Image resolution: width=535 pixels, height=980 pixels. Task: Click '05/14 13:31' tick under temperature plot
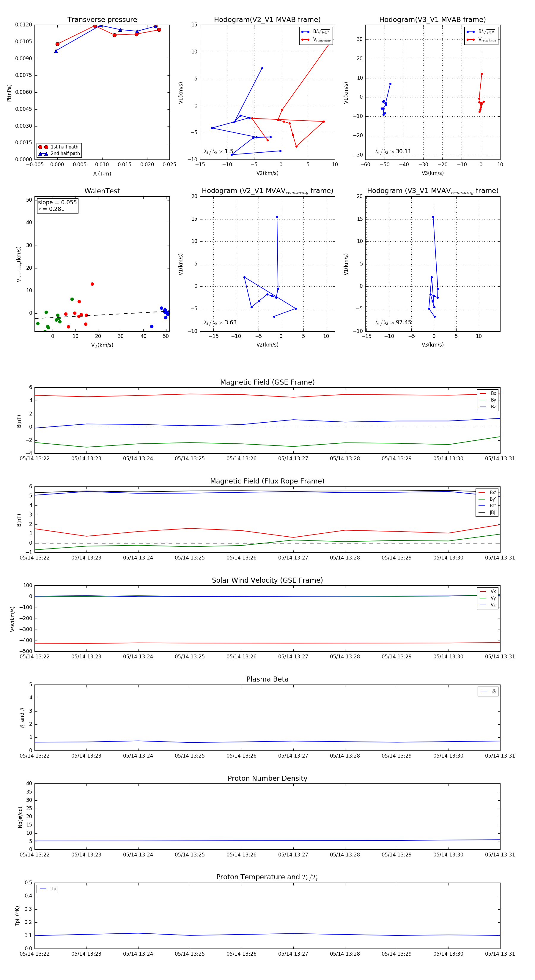click(500, 954)
